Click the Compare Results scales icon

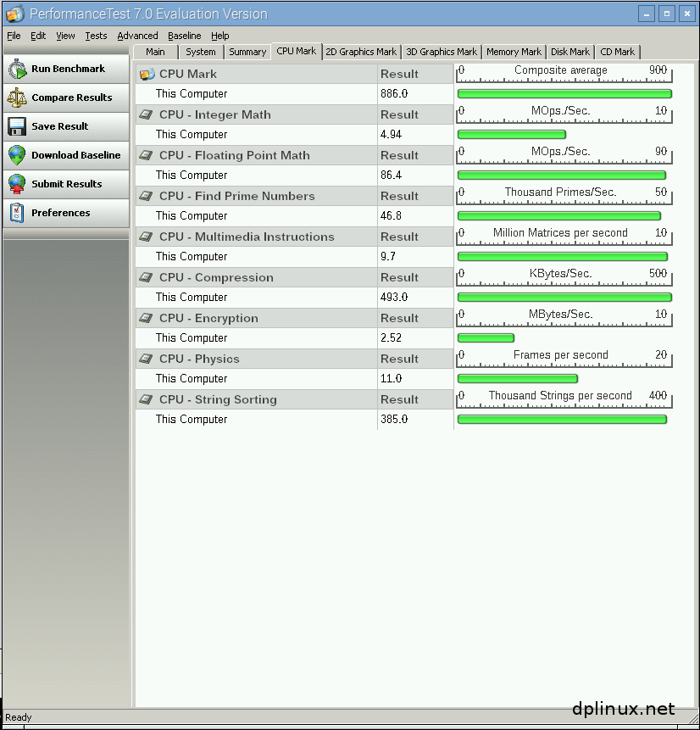17,98
